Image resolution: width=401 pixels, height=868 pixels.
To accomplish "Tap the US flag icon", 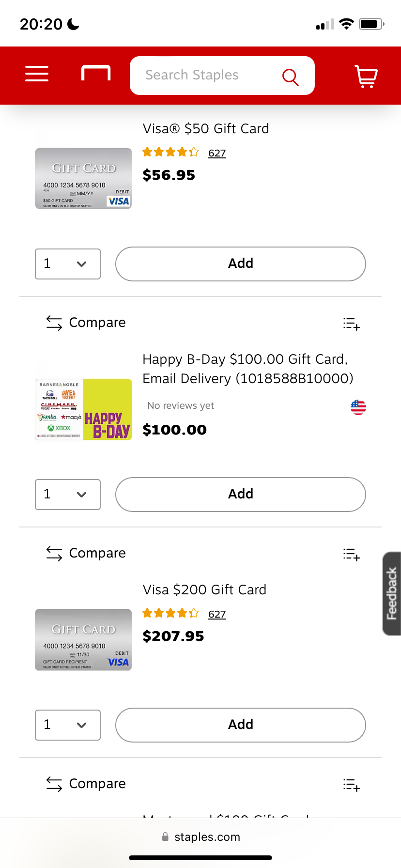I will point(358,407).
